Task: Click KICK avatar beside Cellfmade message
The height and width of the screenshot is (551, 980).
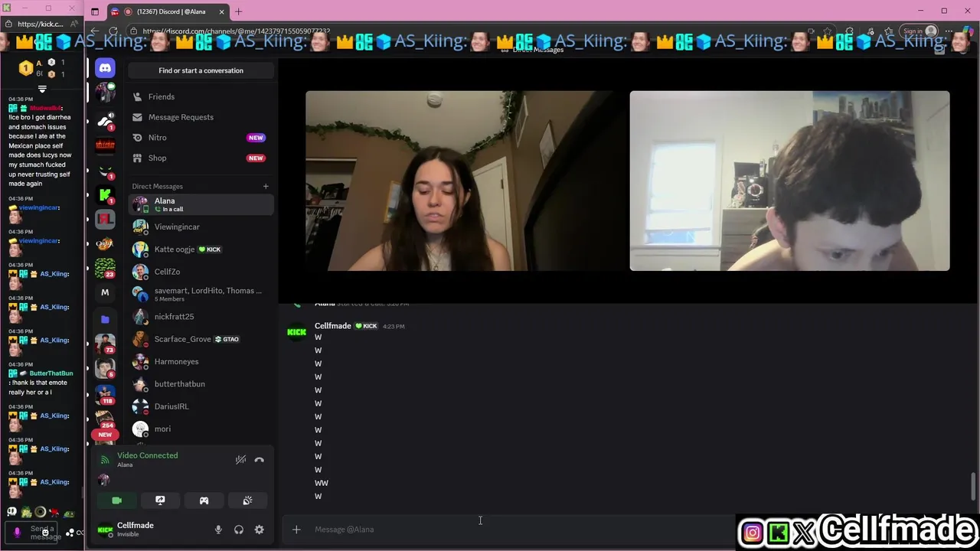Action: click(296, 332)
